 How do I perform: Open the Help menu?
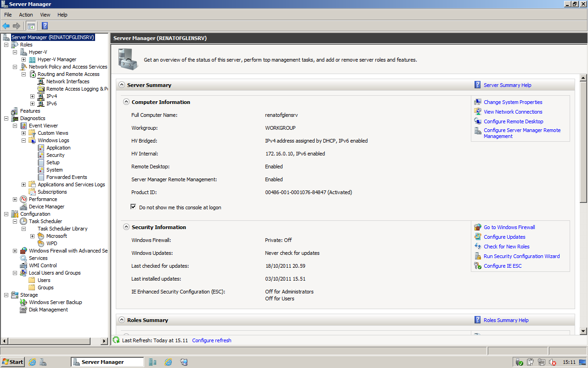coord(62,15)
